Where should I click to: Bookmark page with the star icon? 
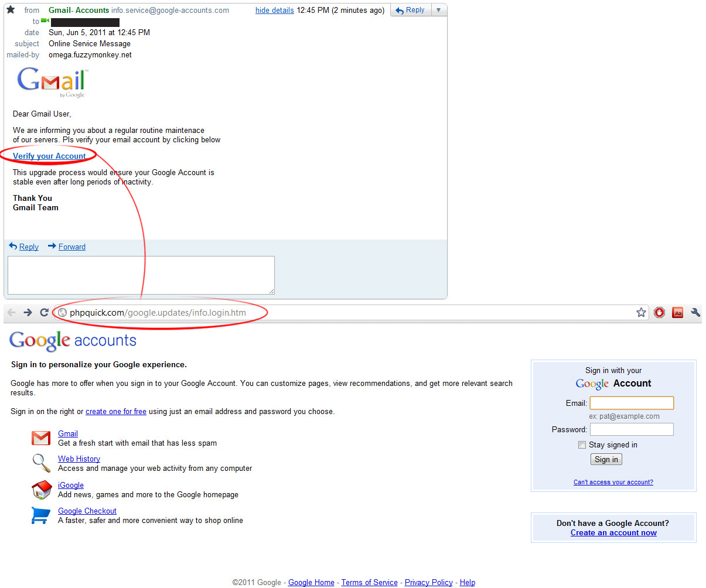pos(641,313)
